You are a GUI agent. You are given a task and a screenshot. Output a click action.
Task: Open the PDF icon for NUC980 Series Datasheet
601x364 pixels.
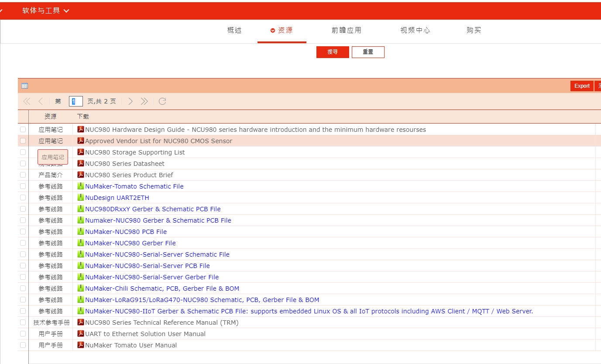tap(81, 163)
